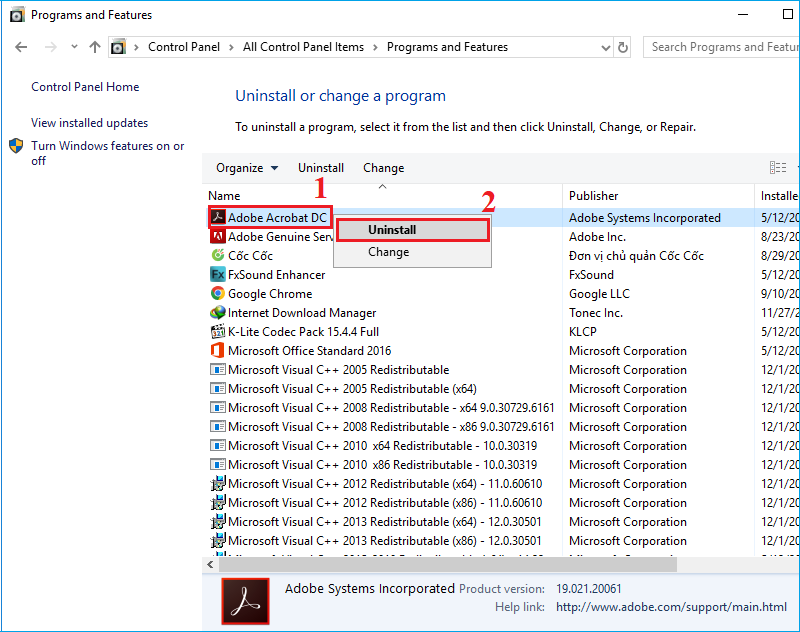This screenshot has height=632, width=800.
Task: Sort list by Publisher column header
Action: (594, 196)
